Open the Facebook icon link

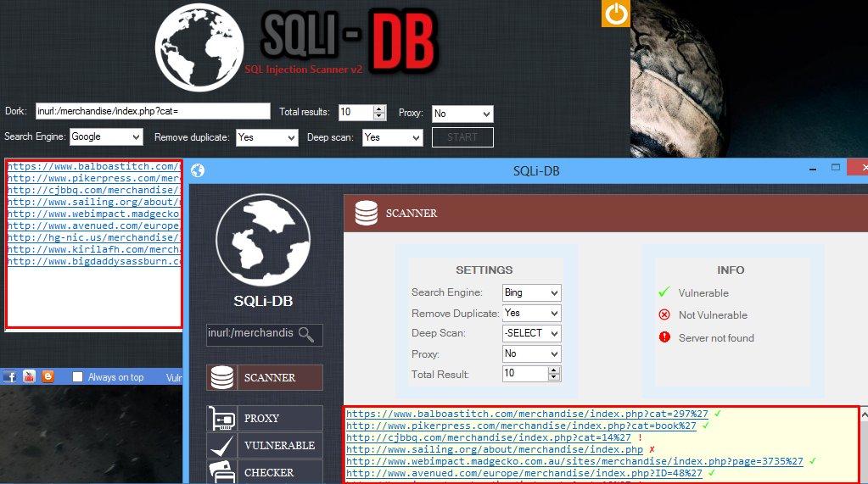coord(10,377)
